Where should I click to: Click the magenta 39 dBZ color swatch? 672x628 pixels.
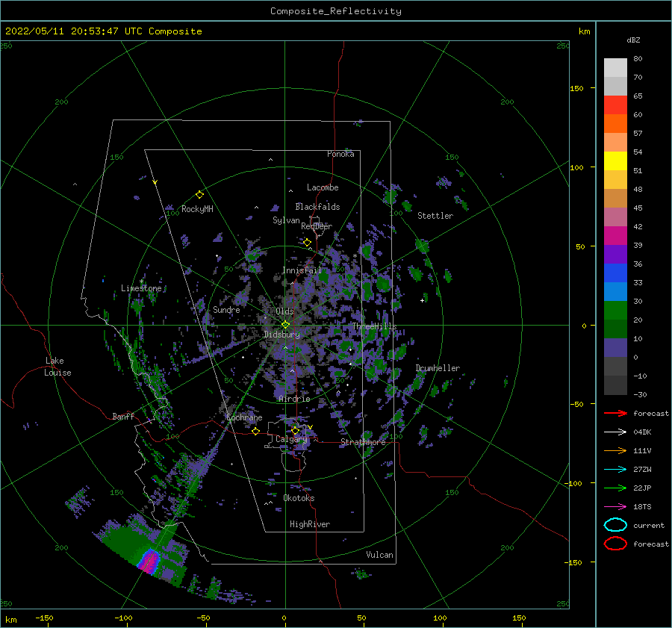point(615,236)
